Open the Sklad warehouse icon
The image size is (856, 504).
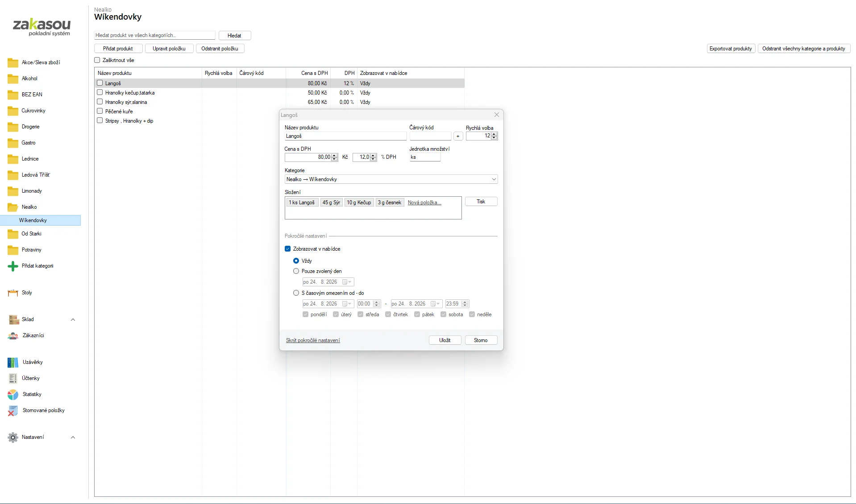(x=13, y=320)
